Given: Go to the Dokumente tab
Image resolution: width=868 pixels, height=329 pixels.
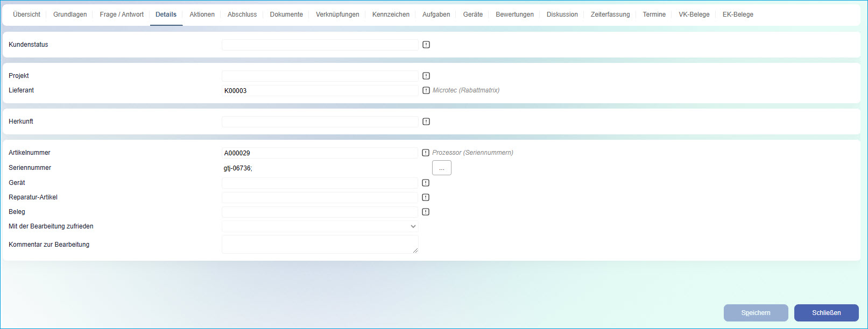Looking at the screenshot, I should 286,15.
